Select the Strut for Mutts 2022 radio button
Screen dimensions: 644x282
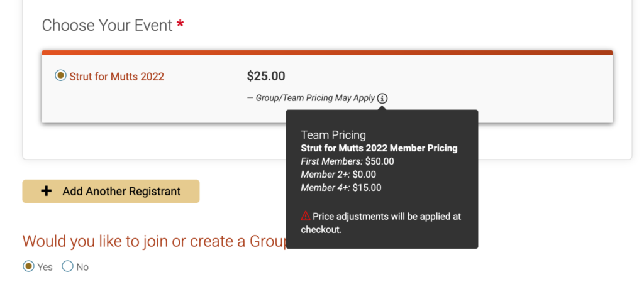tap(61, 75)
